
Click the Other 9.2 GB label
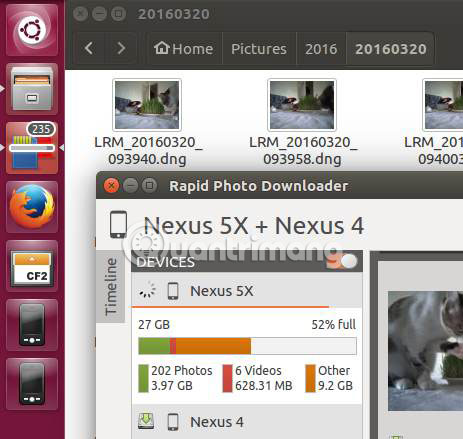[x=335, y=378]
